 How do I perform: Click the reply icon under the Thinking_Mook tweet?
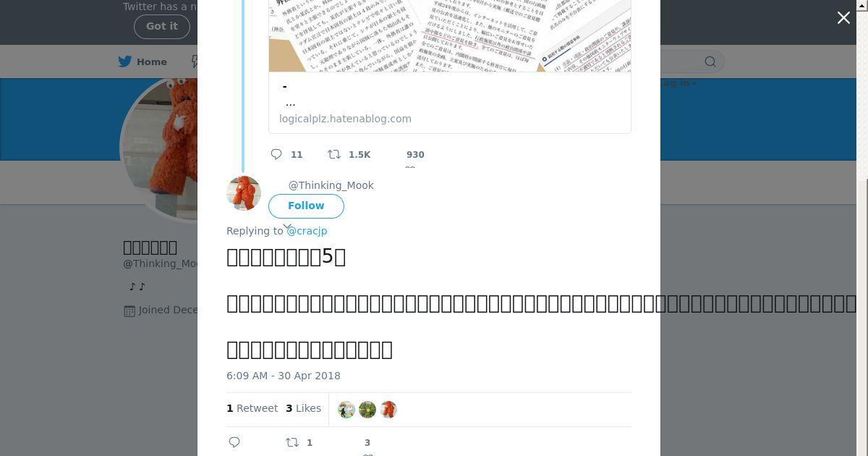click(x=234, y=442)
